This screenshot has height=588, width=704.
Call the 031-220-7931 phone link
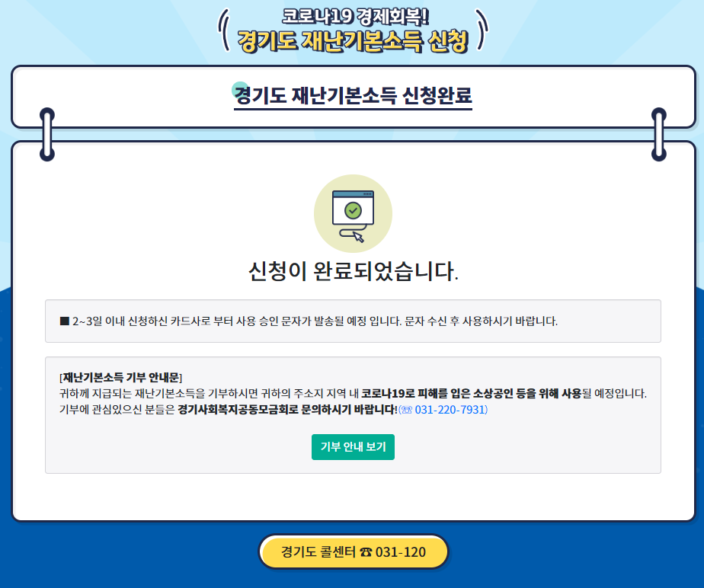point(443,409)
